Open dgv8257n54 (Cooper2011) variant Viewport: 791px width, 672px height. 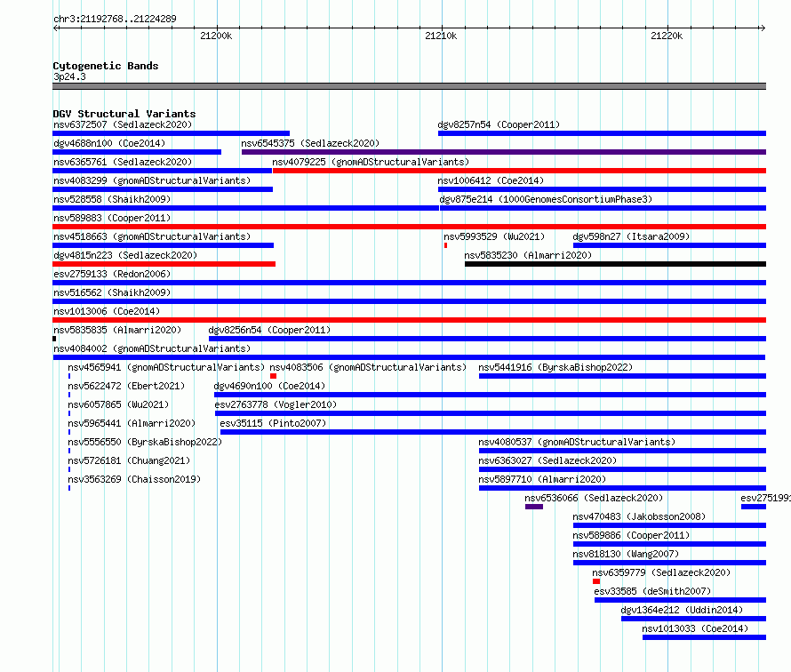(602, 133)
